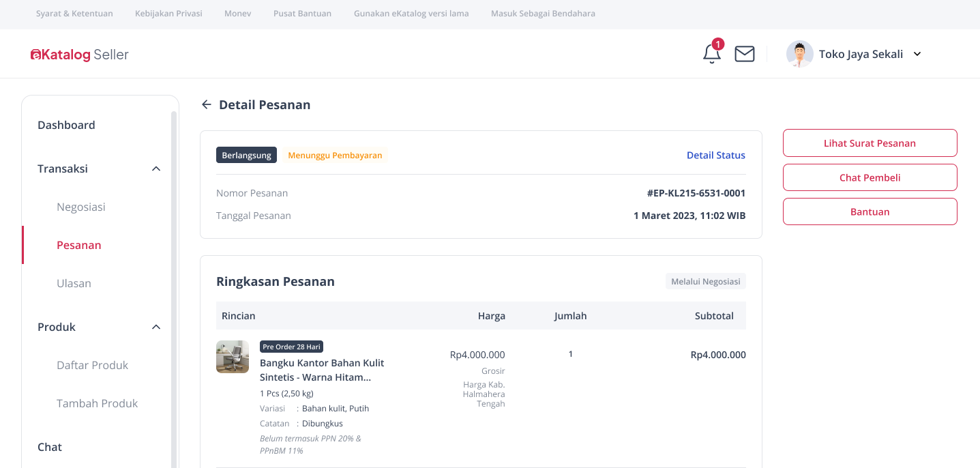Click the back arrow beside Detail Pesanan
980x468 pixels.
(207, 104)
